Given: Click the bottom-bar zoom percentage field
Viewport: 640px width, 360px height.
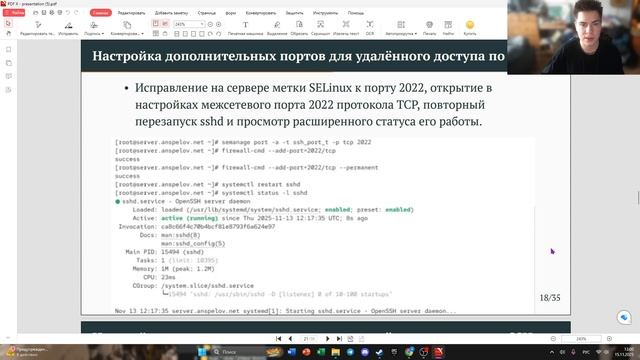Looking at the screenshot, I should pyautogui.click(x=581, y=339).
